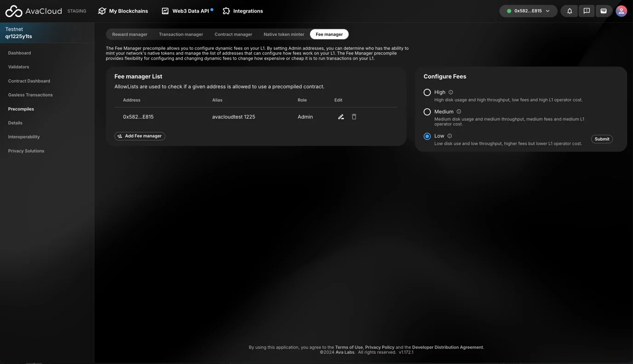Viewport: 633px width, 364px height.
Task: Open Details in the sidebar
Action: click(x=15, y=123)
